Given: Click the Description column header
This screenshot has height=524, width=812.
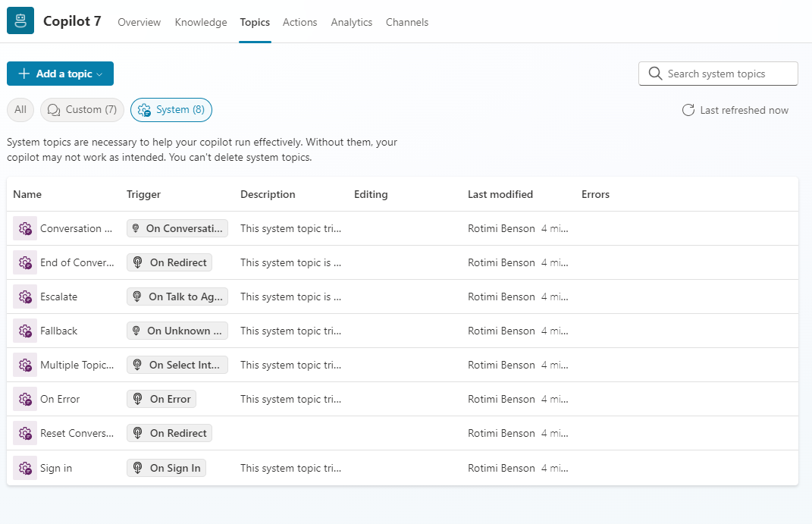Looking at the screenshot, I should (x=268, y=194).
